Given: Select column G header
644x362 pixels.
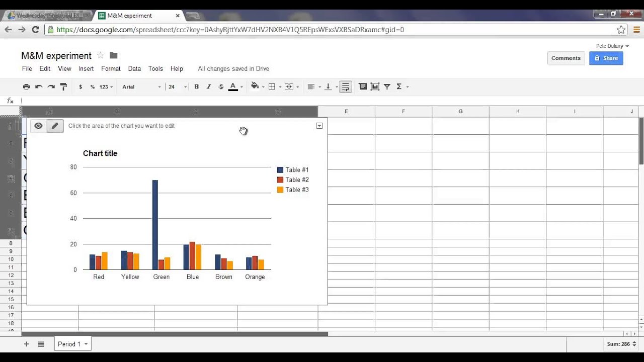Looking at the screenshot, I should click(460, 111).
